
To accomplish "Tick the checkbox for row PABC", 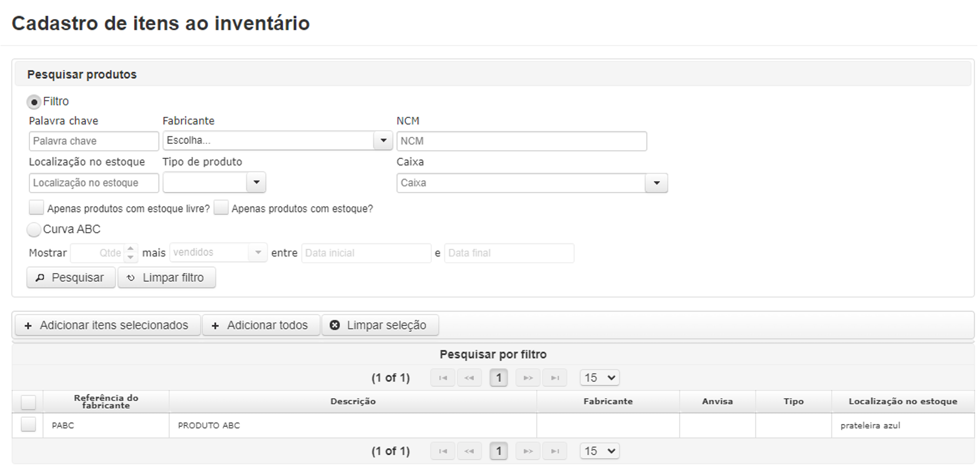I will [28, 425].
